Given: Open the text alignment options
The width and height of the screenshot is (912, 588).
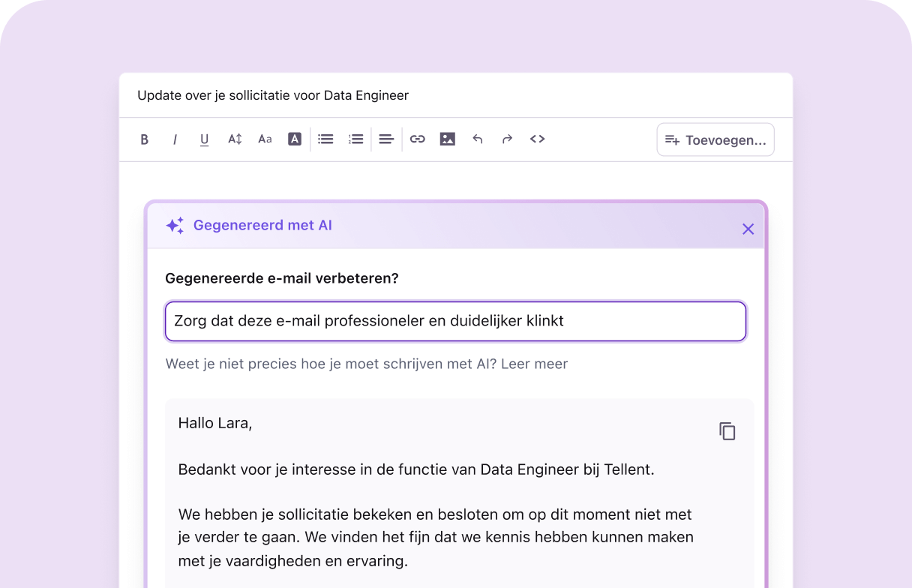Looking at the screenshot, I should click(386, 139).
